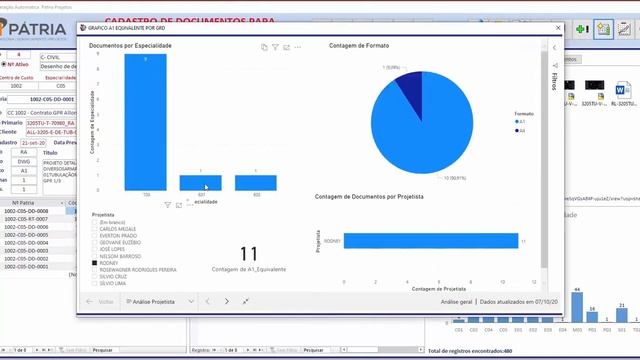Check EVERTON PRADO in the Projetista slicer
Screen dimensions: 640x360
[95, 236]
